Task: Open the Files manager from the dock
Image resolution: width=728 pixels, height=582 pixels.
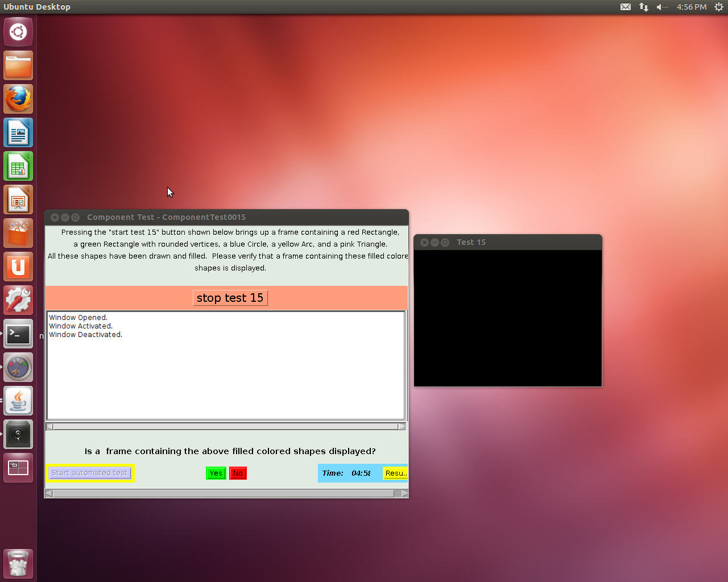Action: [x=18, y=66]
